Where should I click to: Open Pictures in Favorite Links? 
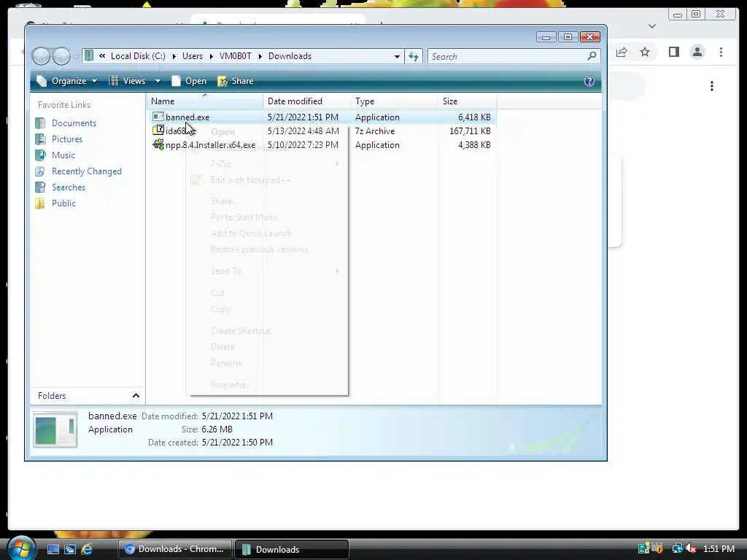[67, 139]
